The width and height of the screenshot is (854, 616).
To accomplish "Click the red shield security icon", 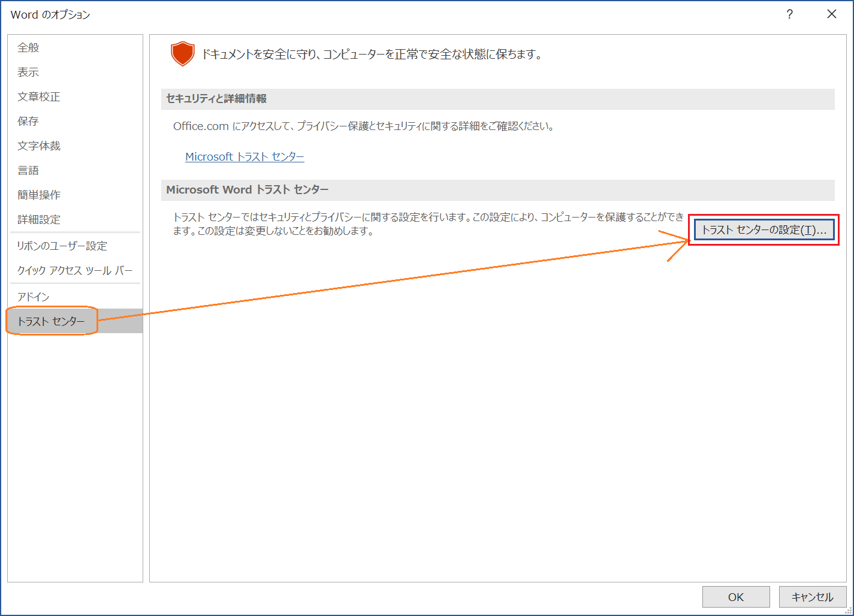I will click(x=183, y=54).
